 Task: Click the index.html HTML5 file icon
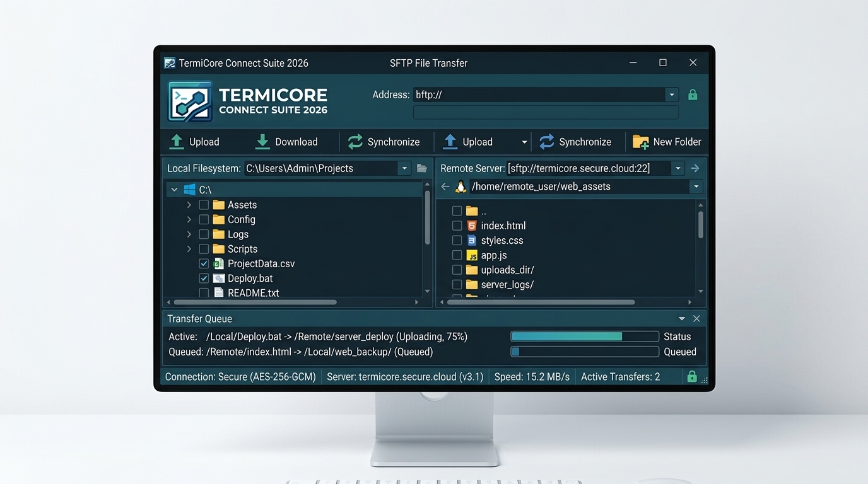coord(472,226)
